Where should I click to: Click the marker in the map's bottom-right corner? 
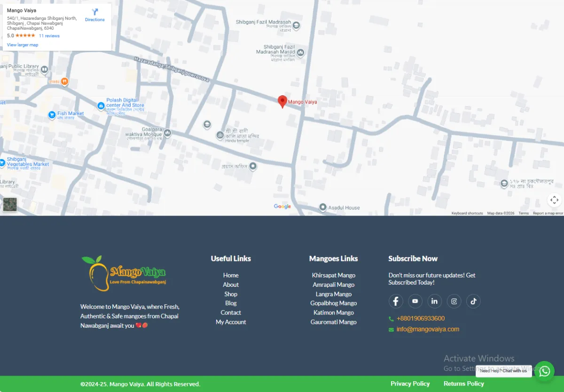[x=504, y=183]
